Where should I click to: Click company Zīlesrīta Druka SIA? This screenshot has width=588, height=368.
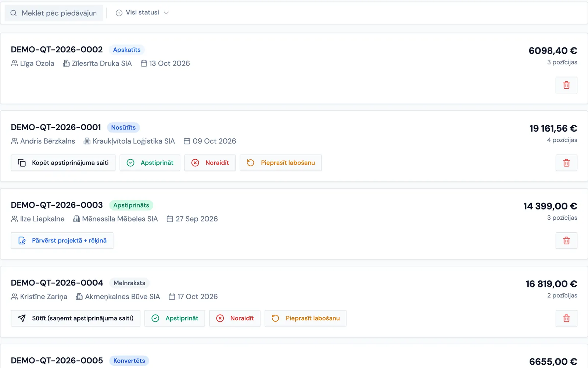click(x=102, y=63)
